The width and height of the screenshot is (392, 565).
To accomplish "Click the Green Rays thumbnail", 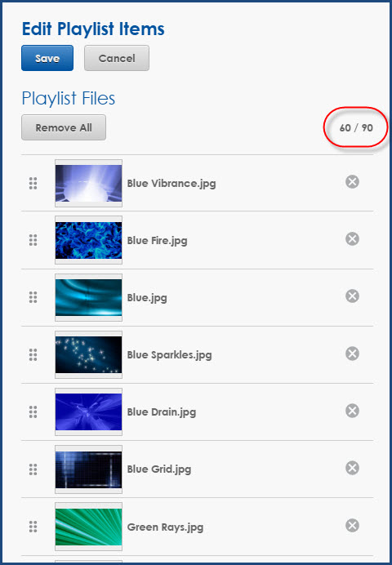I will 89,527.
